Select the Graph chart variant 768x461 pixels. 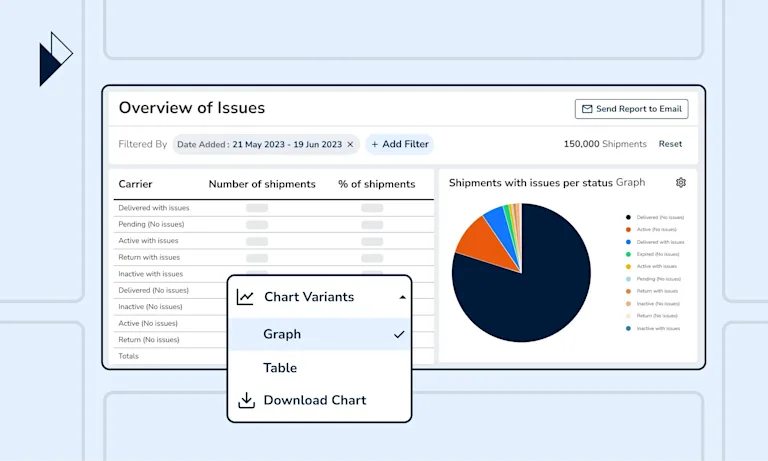coord(319,334)
